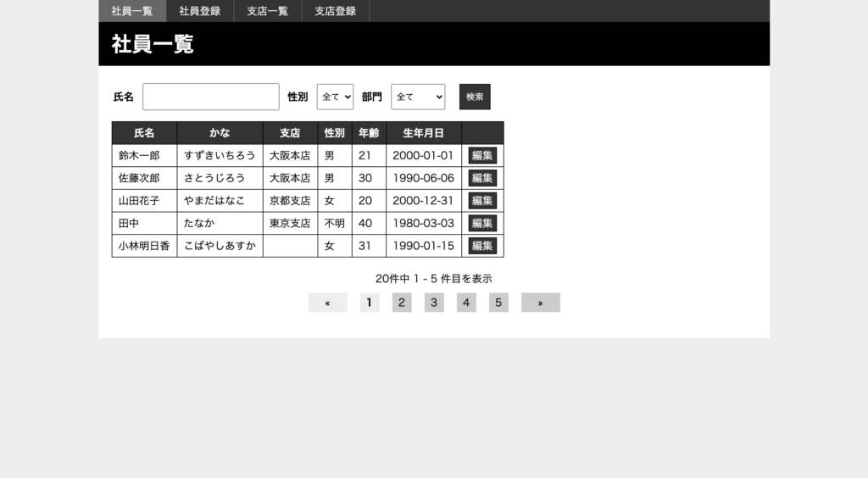Open the 部門 dropdown

(418, 97)
